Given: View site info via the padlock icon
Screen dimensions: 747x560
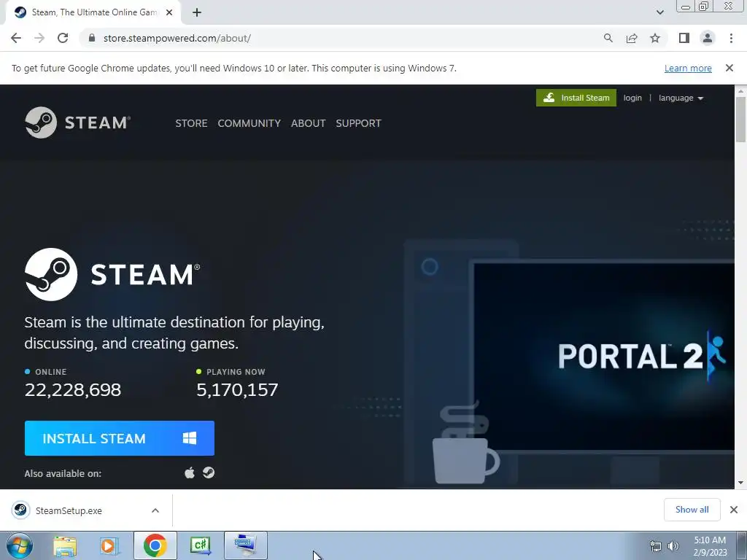Looking at the screenshot, I should [92, 38].
